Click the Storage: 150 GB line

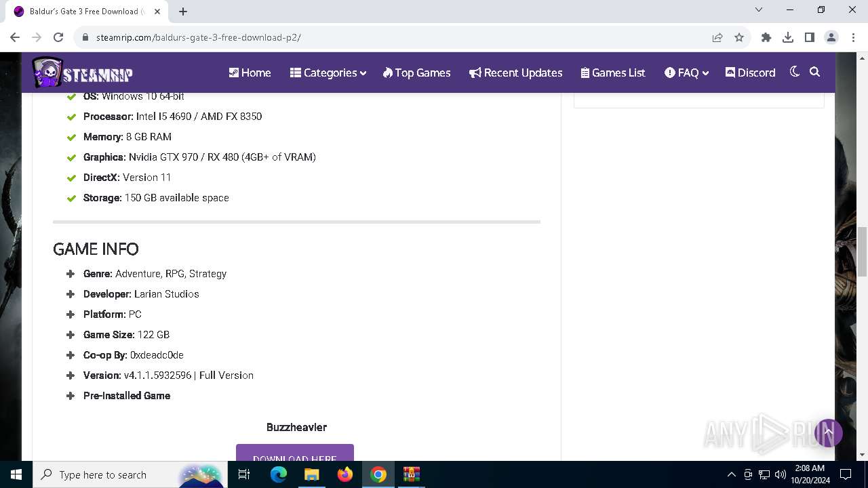point(156,198)
